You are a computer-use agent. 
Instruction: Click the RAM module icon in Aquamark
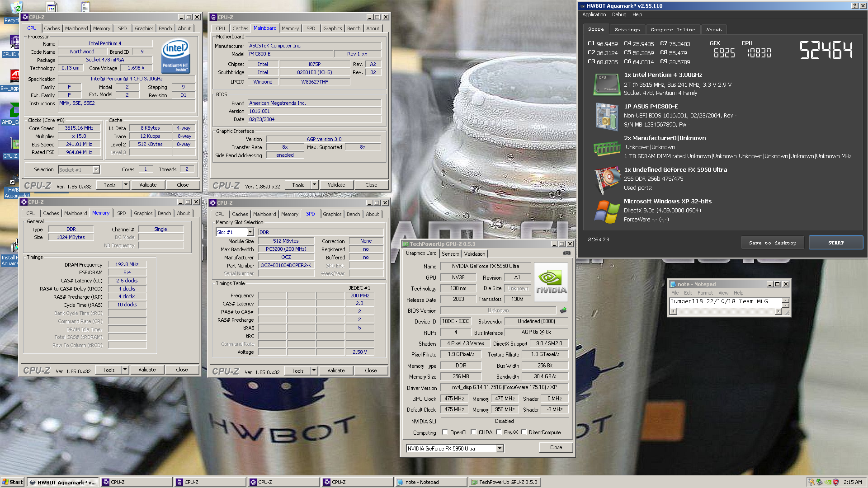point(606,148)
